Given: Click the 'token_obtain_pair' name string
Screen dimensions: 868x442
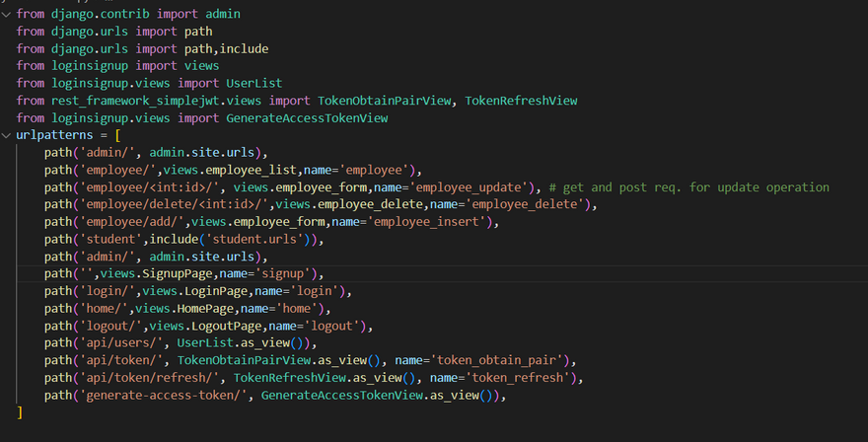Looking at the screenshot, I should (496, 360).
